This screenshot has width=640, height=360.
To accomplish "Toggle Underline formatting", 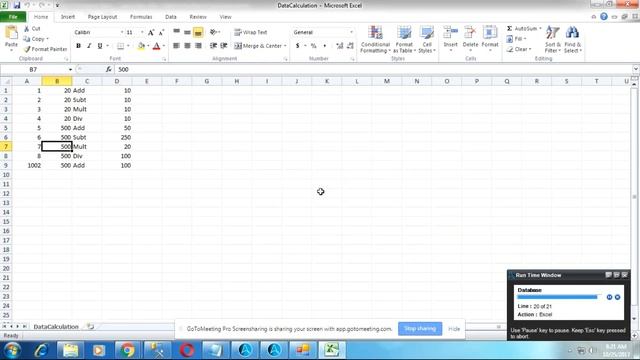I will [x=100, y=46].
